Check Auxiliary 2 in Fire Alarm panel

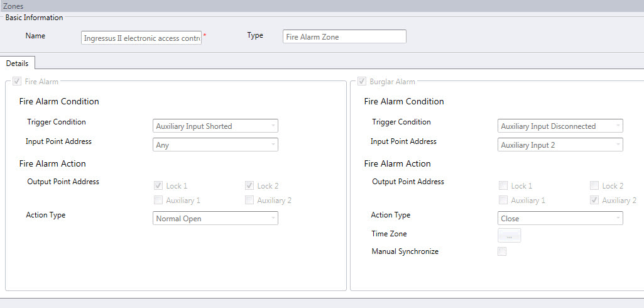(x=249, y=201)
